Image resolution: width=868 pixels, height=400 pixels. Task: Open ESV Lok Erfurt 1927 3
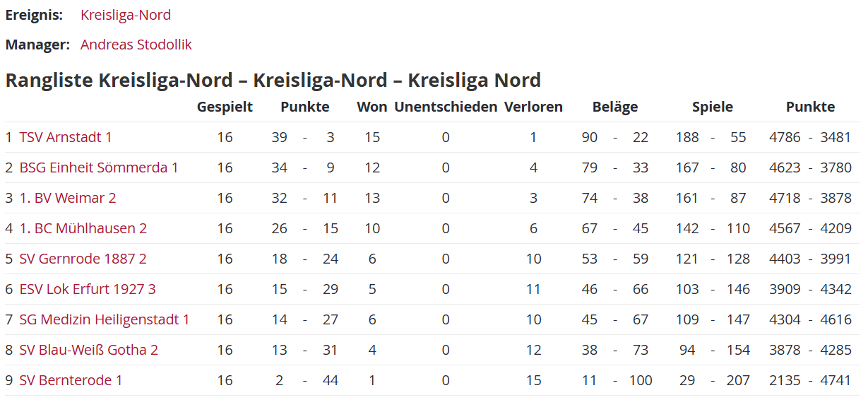[88, 289]
